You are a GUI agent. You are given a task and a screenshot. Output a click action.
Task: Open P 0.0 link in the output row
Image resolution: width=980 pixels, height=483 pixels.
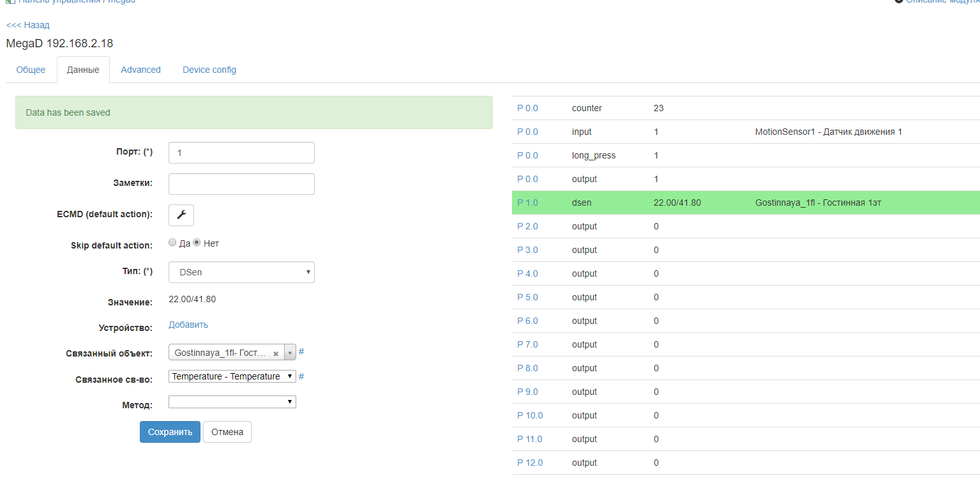click(x=527, y=179)
